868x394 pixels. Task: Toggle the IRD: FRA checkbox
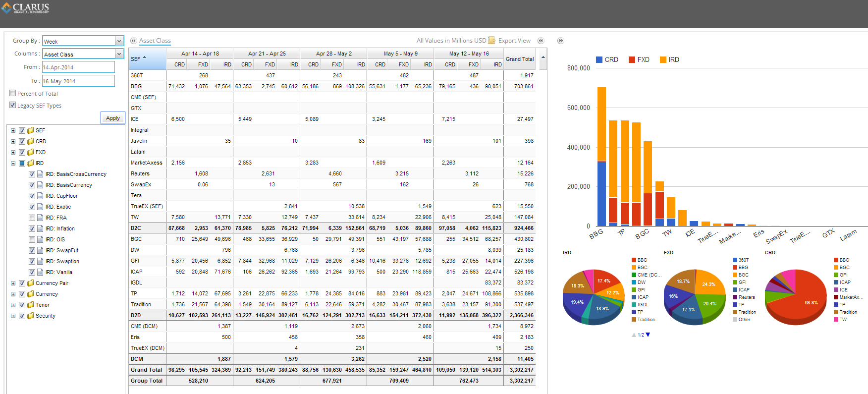coord(32,218)
